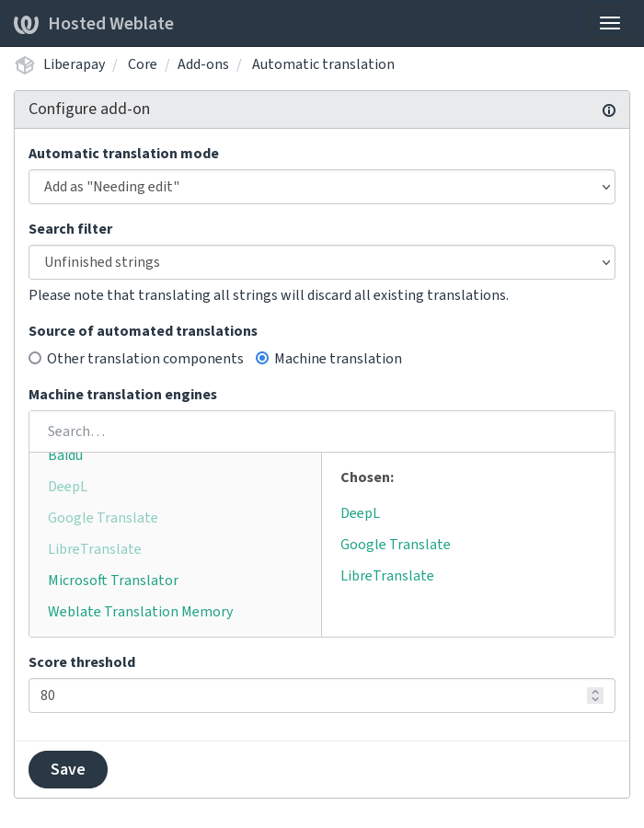
Task: Navigate to the Liberapay breadcrumb
Action: [x=75, y=63]
